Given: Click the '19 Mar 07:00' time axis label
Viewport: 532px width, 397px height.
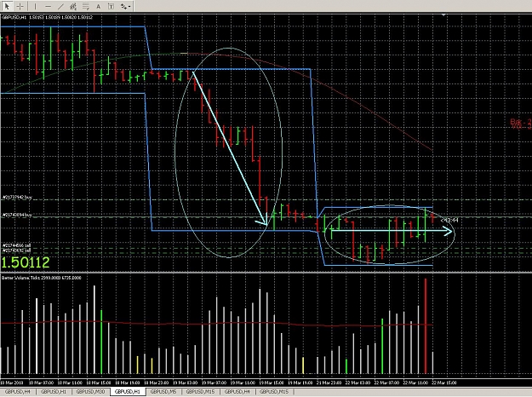Looking at the screenshot, I should pyautogui.click(x=214, y=383).
